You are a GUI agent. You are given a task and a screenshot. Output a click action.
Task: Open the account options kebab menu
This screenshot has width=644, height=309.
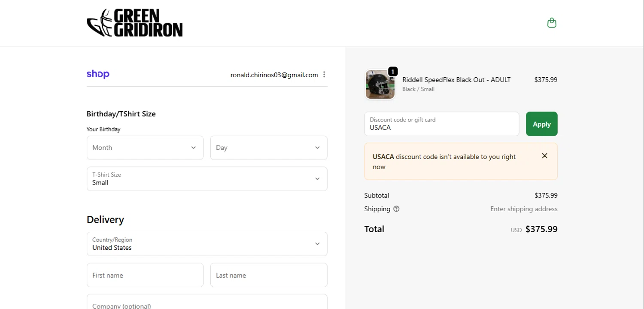(x=324, y=75)
